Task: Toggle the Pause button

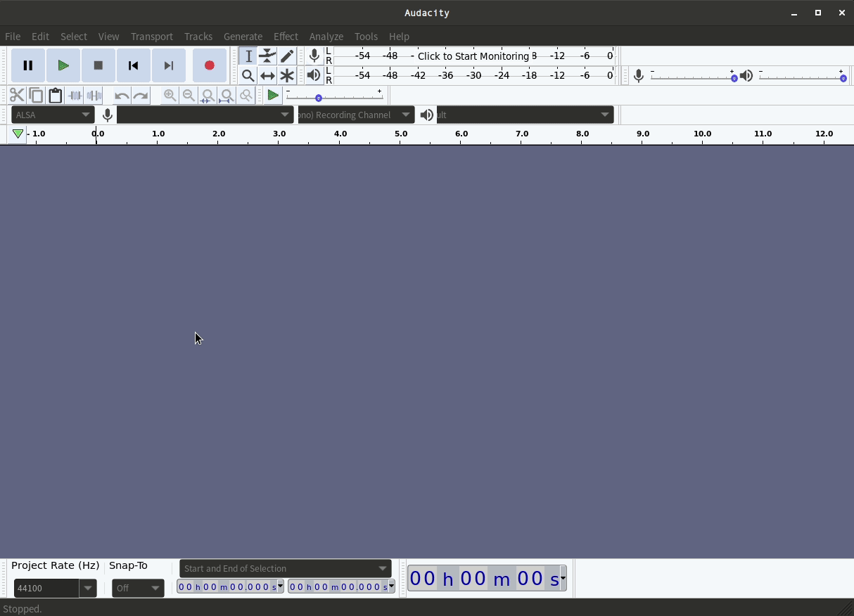Action: click(28, 65)
